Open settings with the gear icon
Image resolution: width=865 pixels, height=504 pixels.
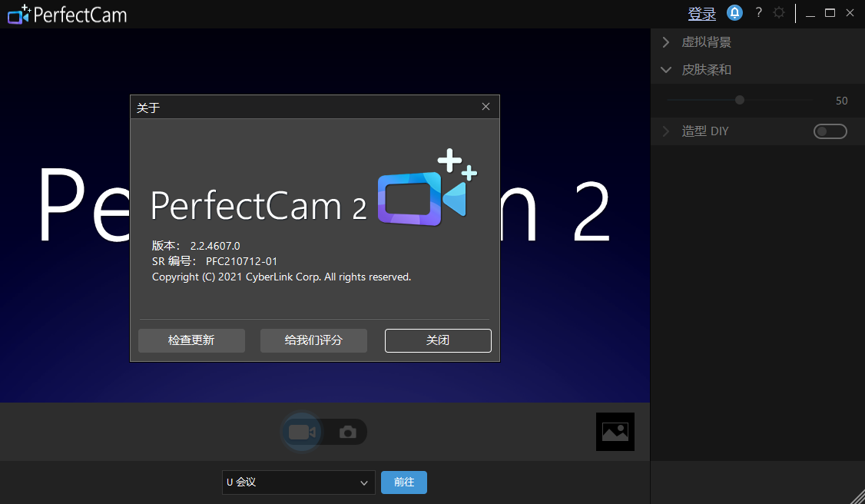click(778, 13)
